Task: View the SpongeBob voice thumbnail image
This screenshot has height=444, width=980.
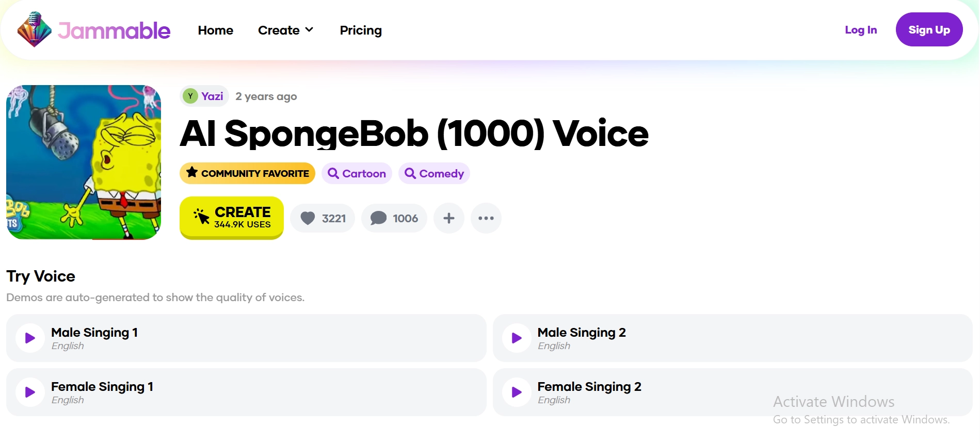Action: tap(84, 162)
